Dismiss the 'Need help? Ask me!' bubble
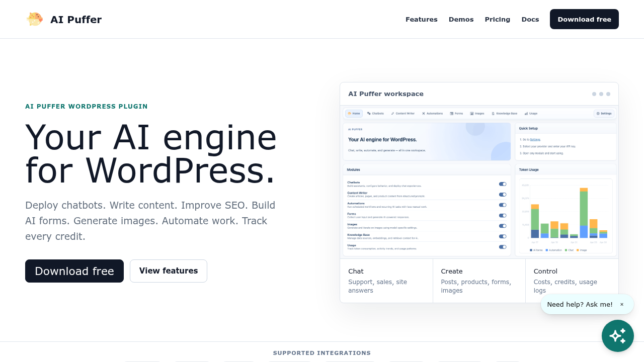This screenshot has width=644, height=362. point(622,304)
